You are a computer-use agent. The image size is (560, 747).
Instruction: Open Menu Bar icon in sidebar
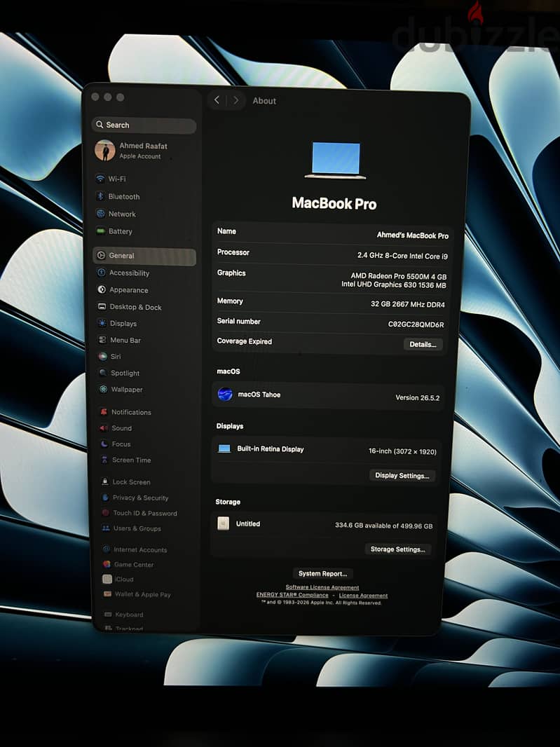(102, 340)
